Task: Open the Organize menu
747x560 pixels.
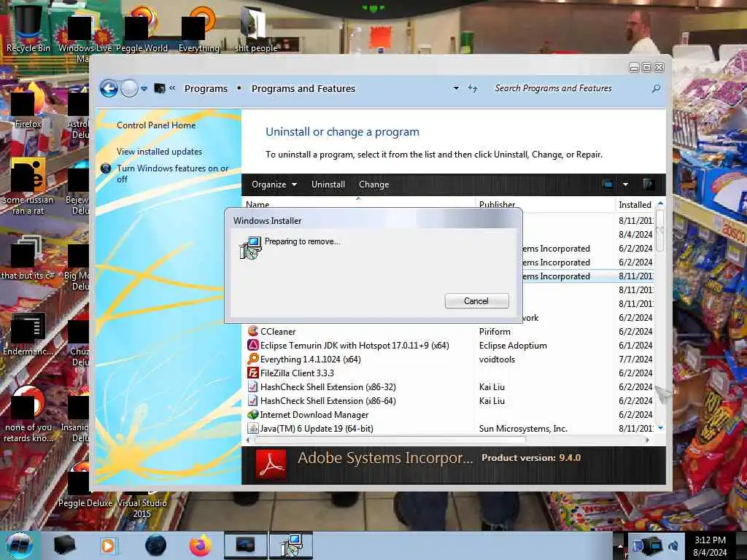Action: point(274,184)
